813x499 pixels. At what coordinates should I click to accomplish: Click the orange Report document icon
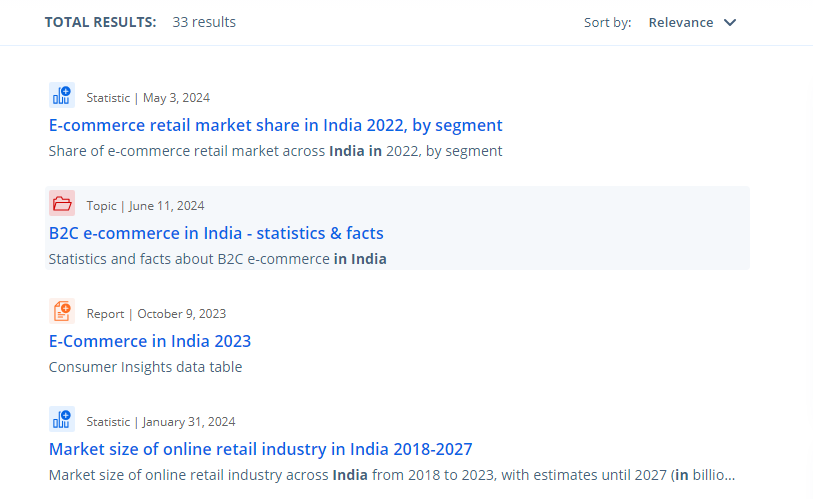click(x=62, y=311)
